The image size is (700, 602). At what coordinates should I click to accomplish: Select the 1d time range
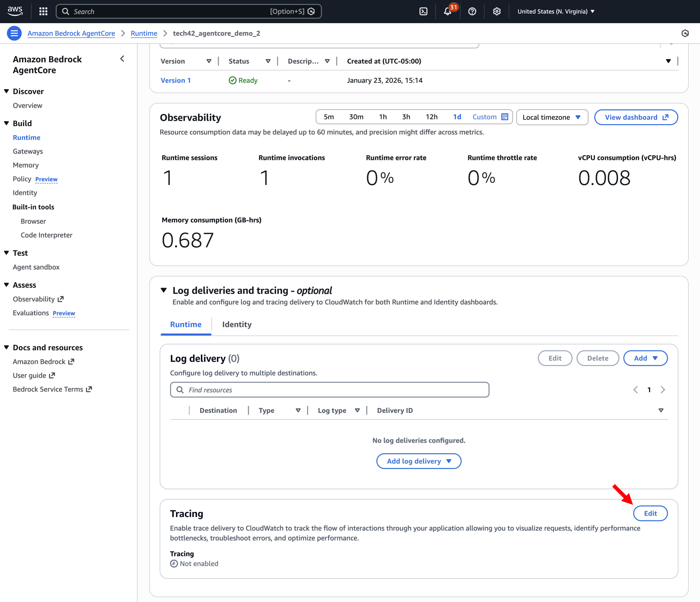coord(457,117)
